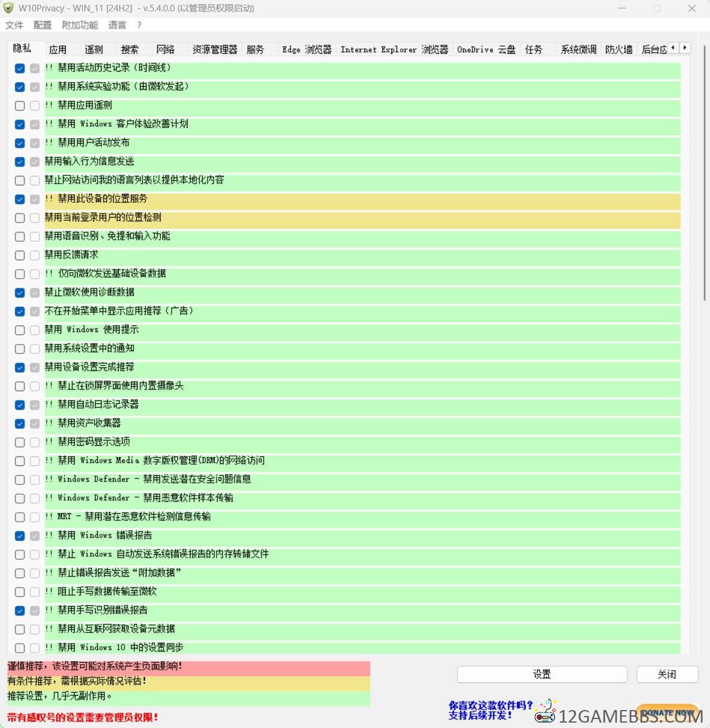This screenshot has height=728, width=710.
Task: Toggle 禁用用户活动发布 checkbox
Action: pos(20,143)
